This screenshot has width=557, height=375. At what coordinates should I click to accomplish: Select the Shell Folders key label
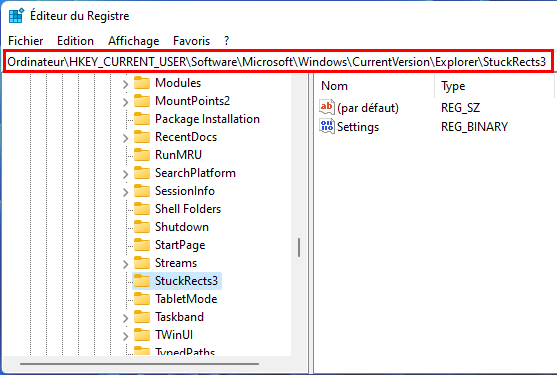188,209
